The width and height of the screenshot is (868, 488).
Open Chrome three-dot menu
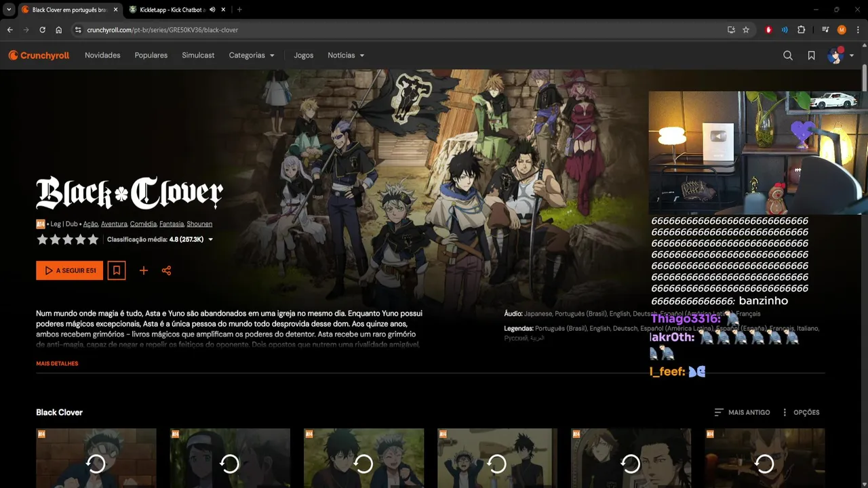(858, 30)
